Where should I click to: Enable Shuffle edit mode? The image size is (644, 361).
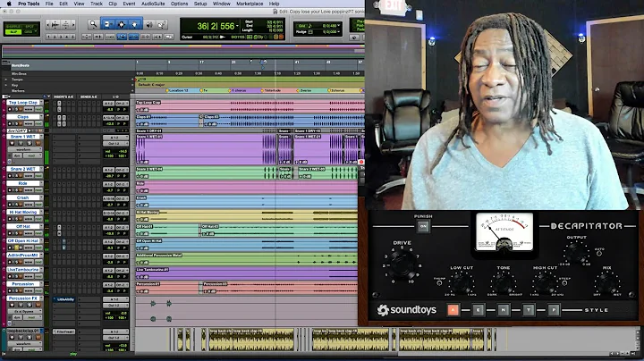point(13,27)
